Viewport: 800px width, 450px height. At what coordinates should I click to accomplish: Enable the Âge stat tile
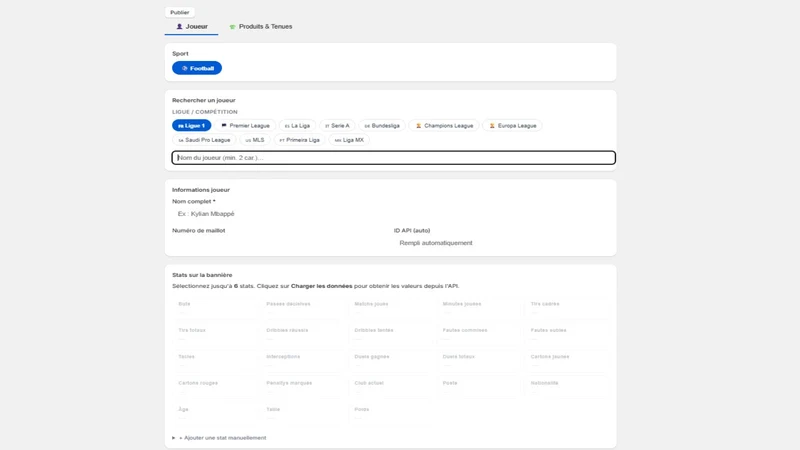pyautogui.click(x=214, y=414)
